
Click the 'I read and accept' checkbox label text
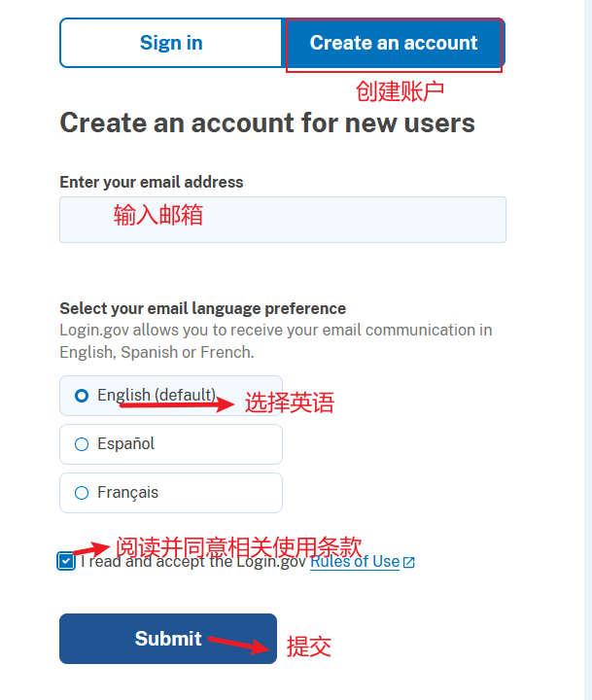[x=193, y=562]
